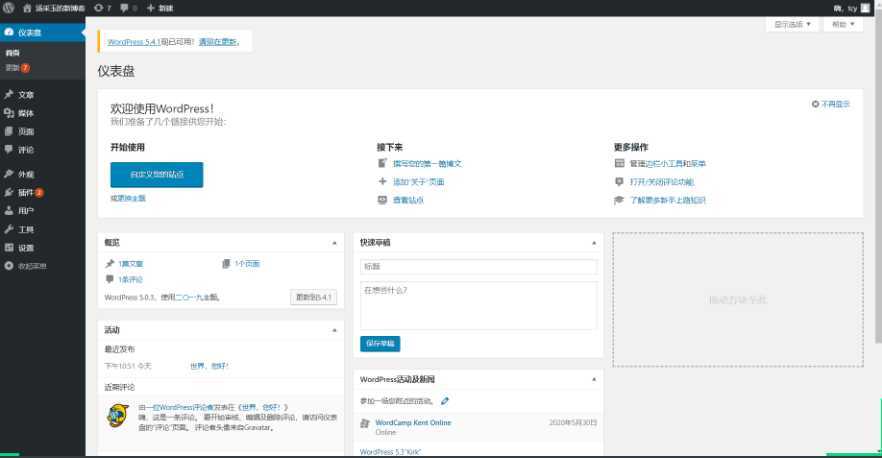The image size is (882, 458).
Task: Click the WordCamp event icon
Action: point(364,423)
